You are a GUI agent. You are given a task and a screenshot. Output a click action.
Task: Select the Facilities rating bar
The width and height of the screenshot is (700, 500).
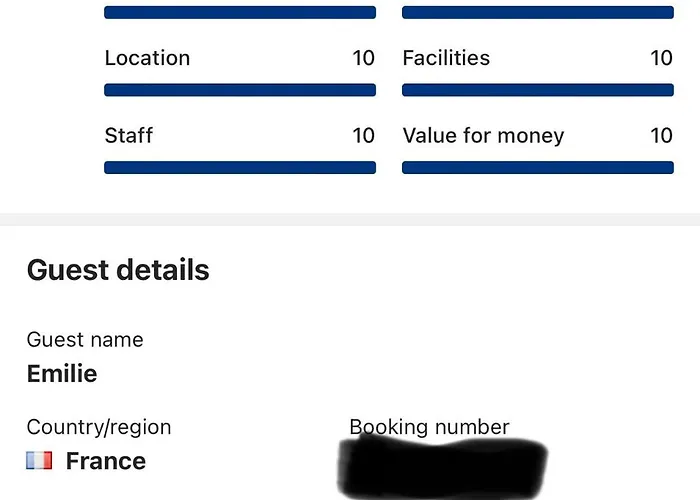point(538,90)
